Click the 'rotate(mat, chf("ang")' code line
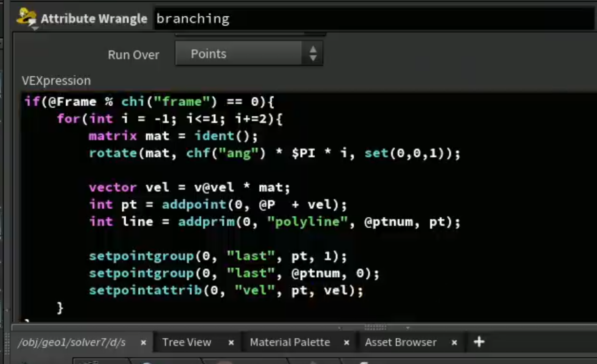 coord(275,153)
